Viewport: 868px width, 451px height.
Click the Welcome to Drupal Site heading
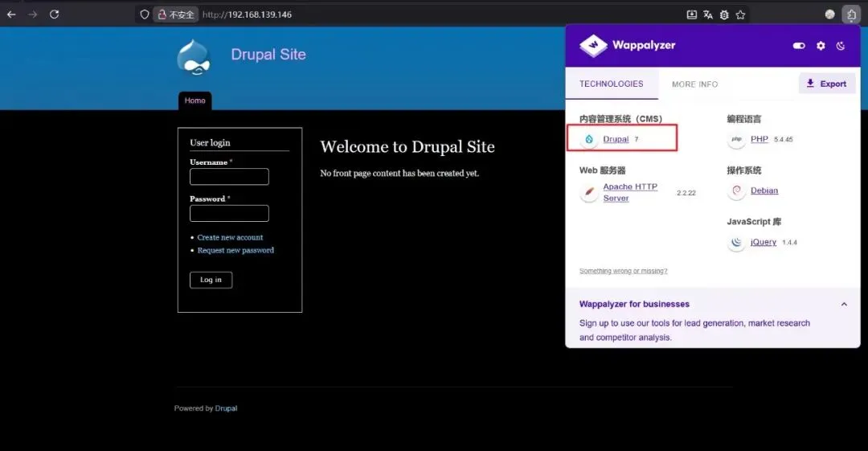point(407,147)
